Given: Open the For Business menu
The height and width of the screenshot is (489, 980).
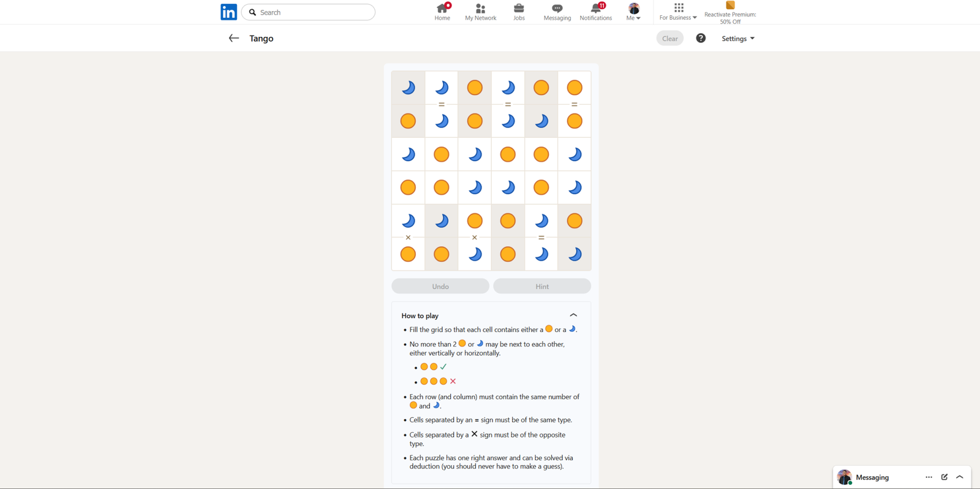Looking at the screenshot, I should point(678,12).
